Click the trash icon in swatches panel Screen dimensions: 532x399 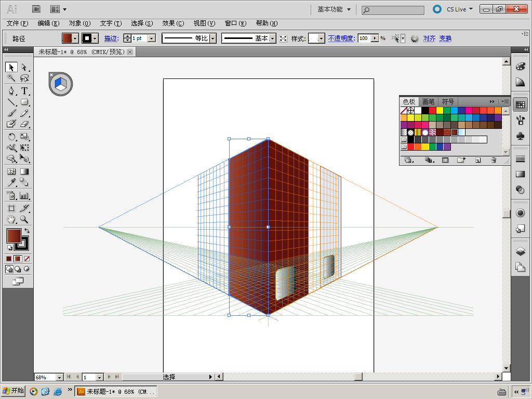click(x=493, y=161)
